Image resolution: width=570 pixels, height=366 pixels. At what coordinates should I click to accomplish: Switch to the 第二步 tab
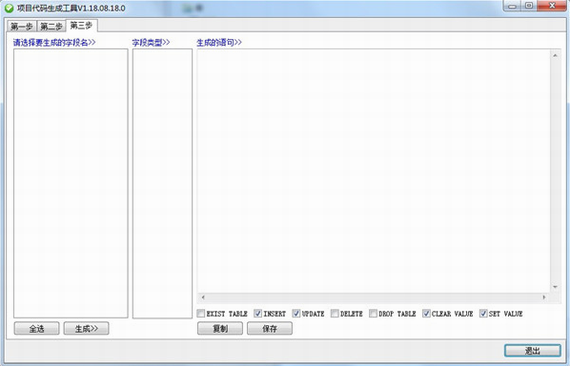point(51,26)
